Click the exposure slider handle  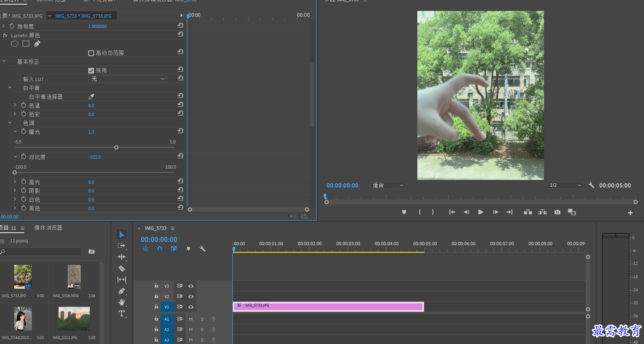[116, 147]
